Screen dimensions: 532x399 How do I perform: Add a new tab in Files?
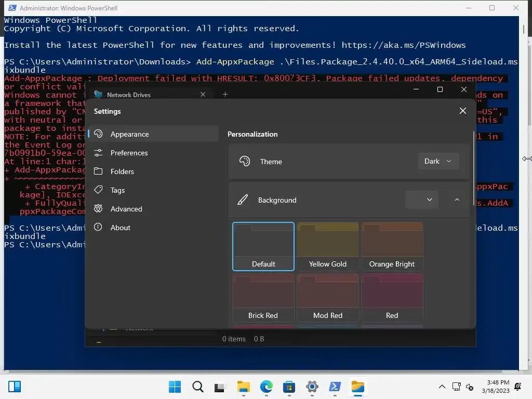[225, 95]
